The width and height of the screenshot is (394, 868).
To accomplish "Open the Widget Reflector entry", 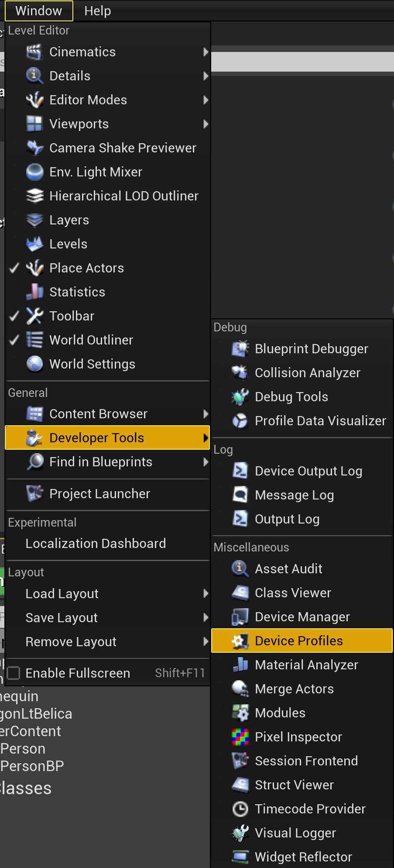I will (x=302, y=857).
